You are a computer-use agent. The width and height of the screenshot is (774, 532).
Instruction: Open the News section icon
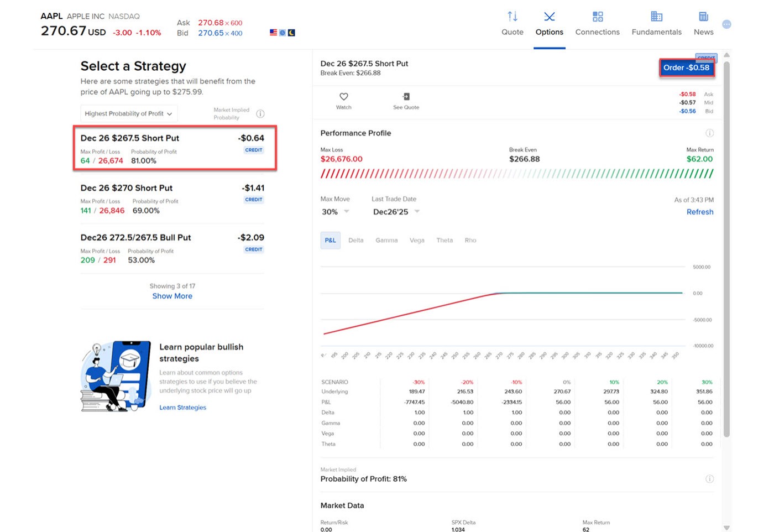point(703,17)
